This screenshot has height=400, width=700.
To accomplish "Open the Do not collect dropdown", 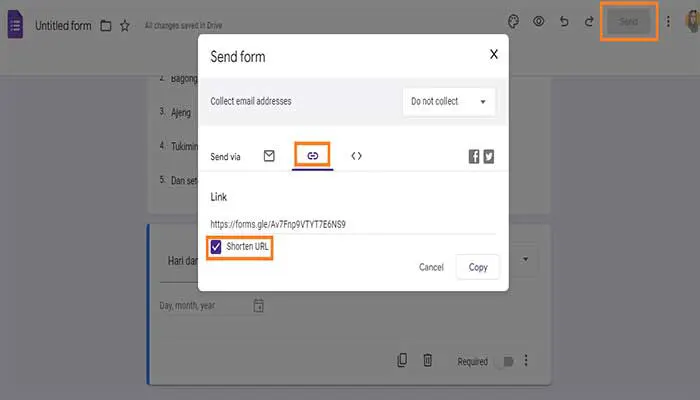I will (448, 101).
